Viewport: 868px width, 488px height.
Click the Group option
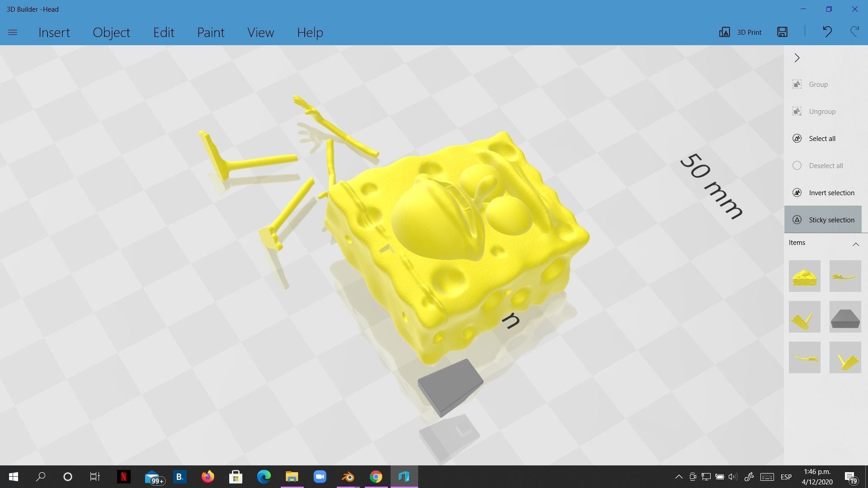pyautogui.click(x=823, y=84)
